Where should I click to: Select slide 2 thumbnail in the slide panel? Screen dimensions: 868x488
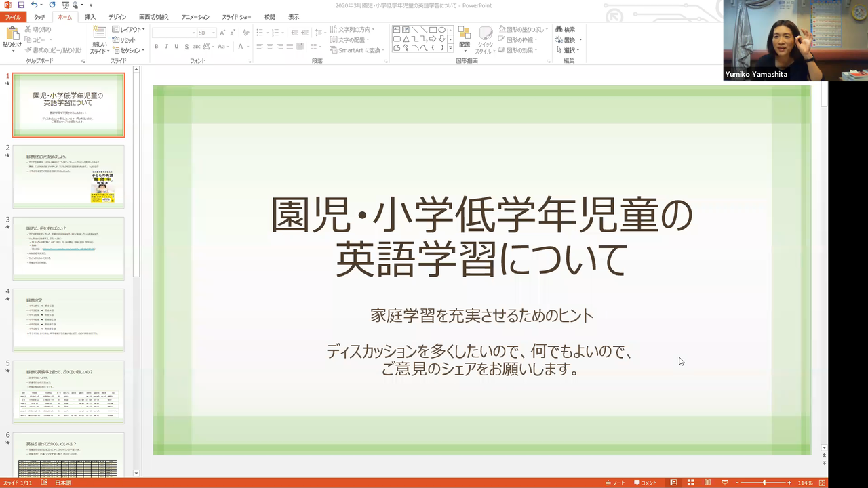pos(68,176)
